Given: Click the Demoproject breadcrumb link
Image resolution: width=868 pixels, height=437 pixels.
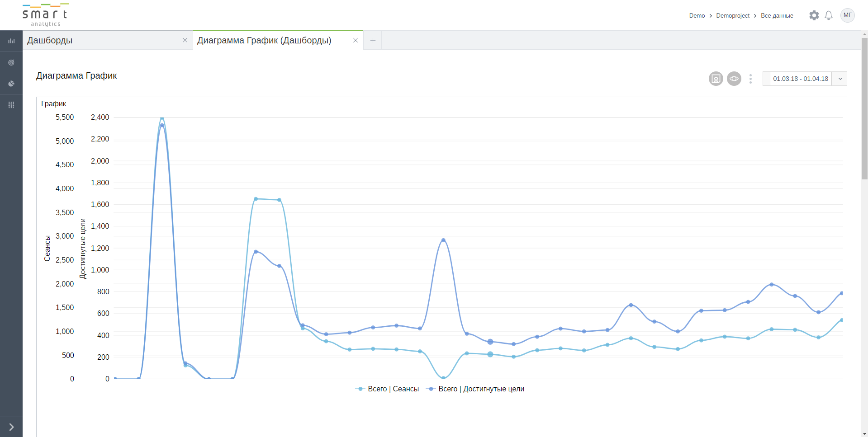Looking at the screenshot, I should click(x=733, y=16).
